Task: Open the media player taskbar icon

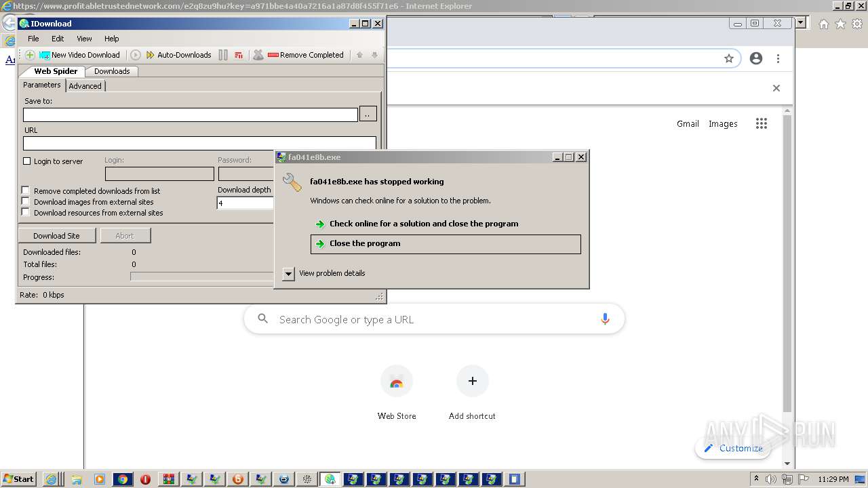Action: [100, 479]
